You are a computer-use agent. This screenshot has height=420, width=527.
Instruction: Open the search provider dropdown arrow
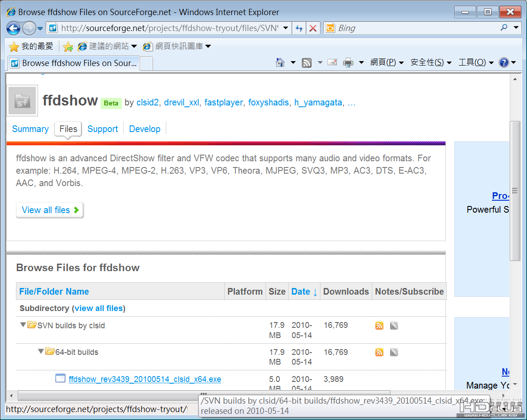[516, 27]
